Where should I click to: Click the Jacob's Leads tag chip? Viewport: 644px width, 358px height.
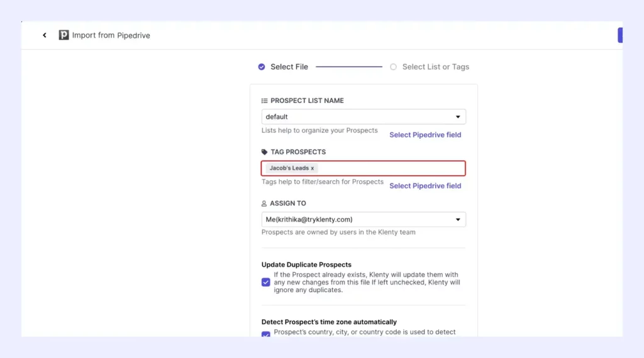click(x=292, y=168)
